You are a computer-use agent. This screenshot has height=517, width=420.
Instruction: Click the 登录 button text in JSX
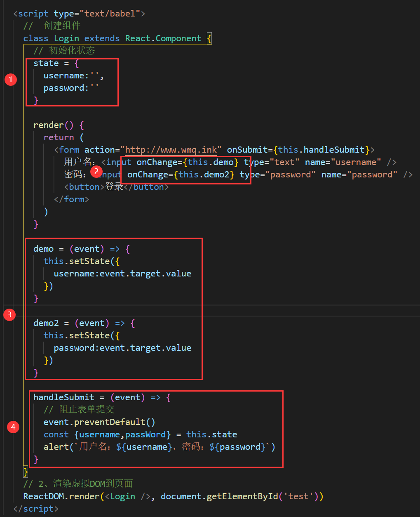(114, 187)
